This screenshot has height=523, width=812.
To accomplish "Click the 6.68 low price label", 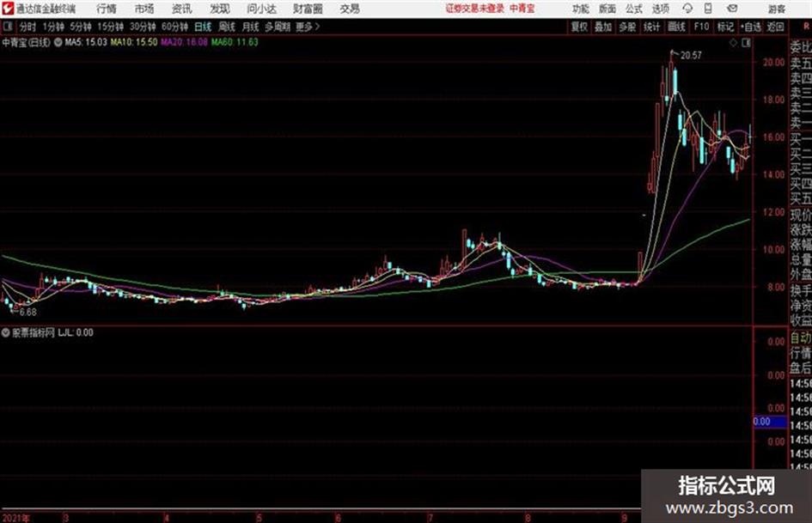I will (28, 313).
